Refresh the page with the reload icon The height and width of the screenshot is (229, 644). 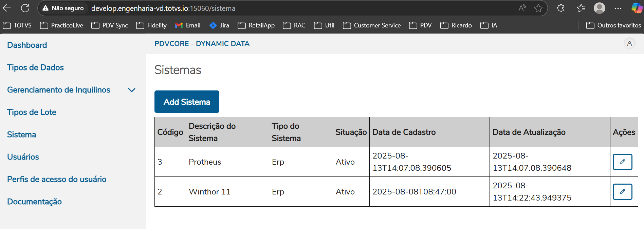[25, 8]
